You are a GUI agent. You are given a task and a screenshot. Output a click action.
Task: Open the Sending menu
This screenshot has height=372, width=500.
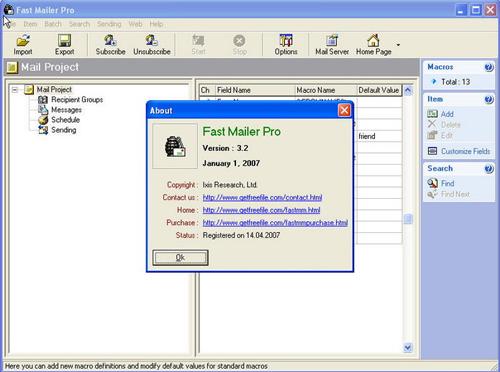coord(109,24)
